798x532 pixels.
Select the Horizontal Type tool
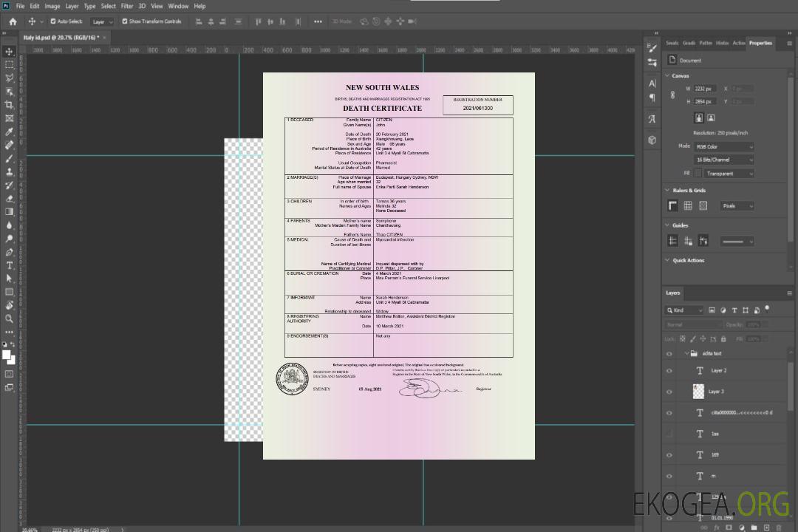9,265
